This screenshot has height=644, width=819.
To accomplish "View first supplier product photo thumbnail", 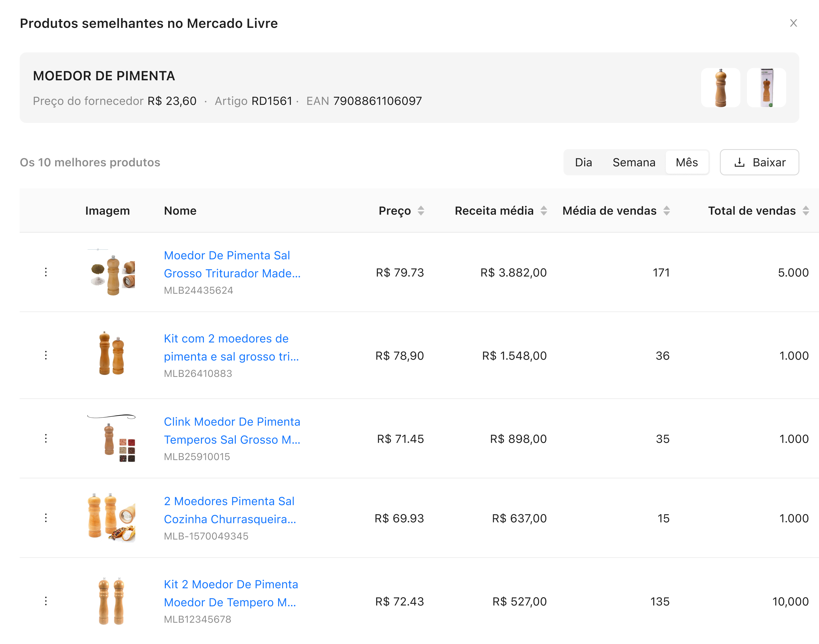I will (720, 88).
